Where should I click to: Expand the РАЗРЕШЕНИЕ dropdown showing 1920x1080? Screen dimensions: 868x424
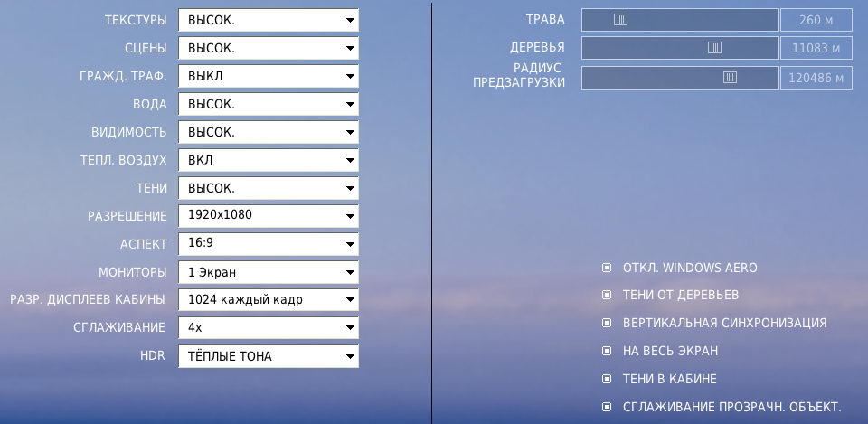pos(269,216)
